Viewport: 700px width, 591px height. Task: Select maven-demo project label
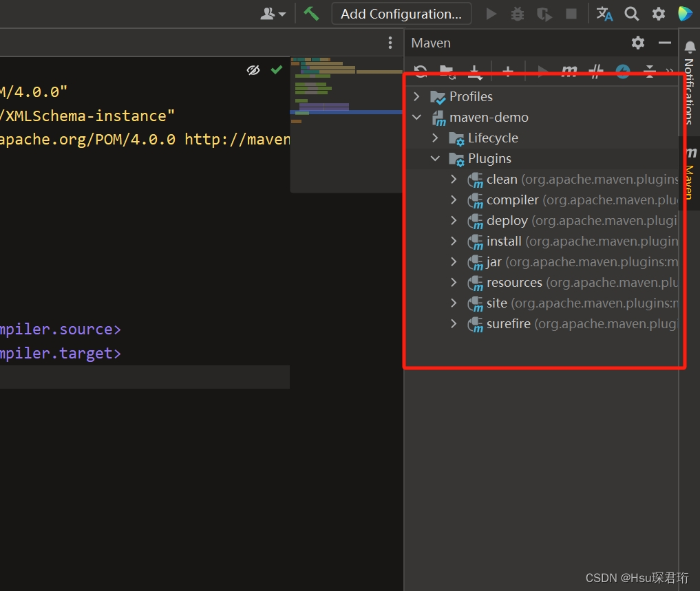pos(489,118)
